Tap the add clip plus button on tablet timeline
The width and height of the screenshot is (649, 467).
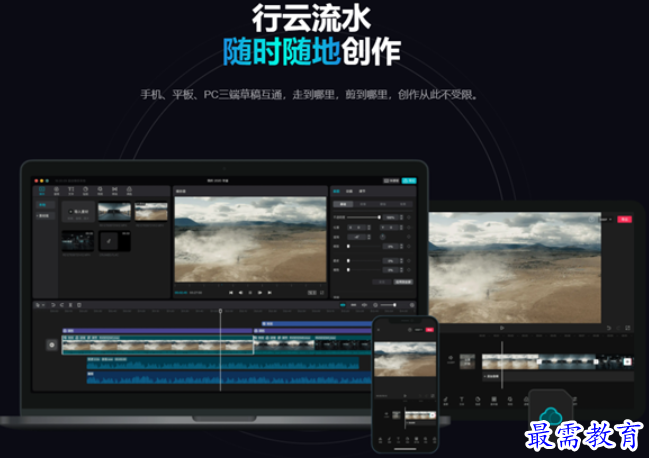[x=627, y=362]
